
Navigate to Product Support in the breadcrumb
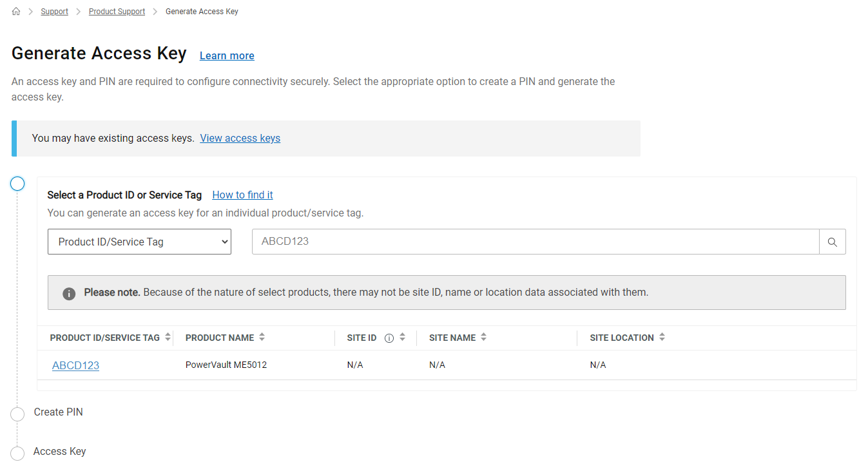point(117,11)
